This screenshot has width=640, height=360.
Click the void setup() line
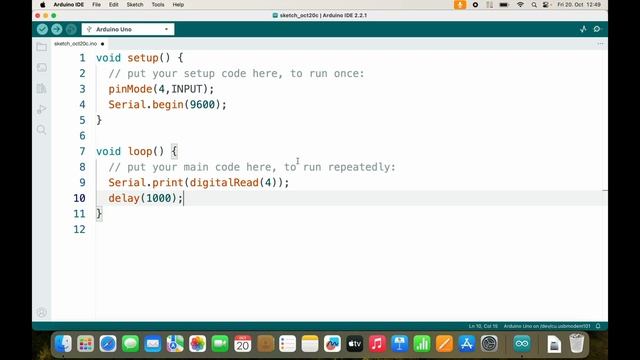140,58
